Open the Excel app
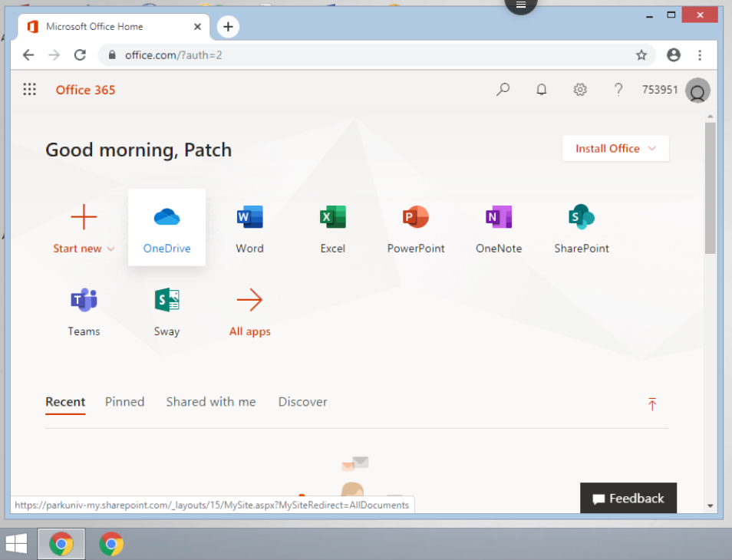The height and width of the screenshot is (560, 732). pos(333,227)
